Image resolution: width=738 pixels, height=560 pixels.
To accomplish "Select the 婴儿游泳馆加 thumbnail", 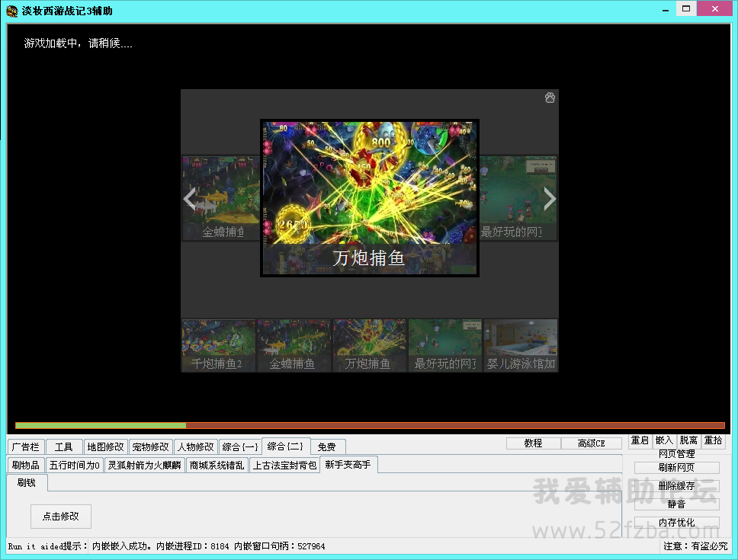I will 521,346.
